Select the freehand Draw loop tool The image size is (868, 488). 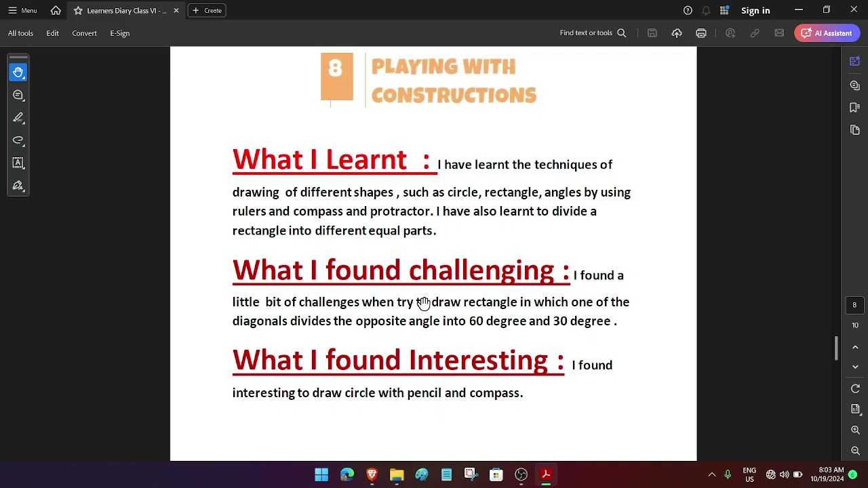tap(18, 140)
